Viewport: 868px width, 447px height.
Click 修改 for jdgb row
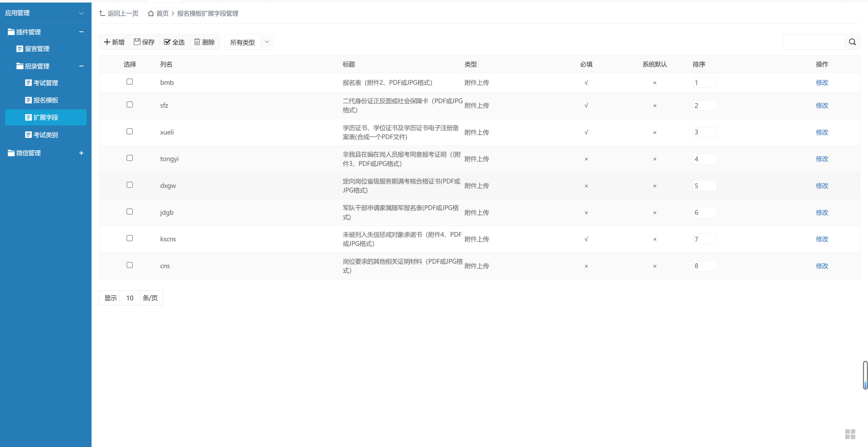822,212
